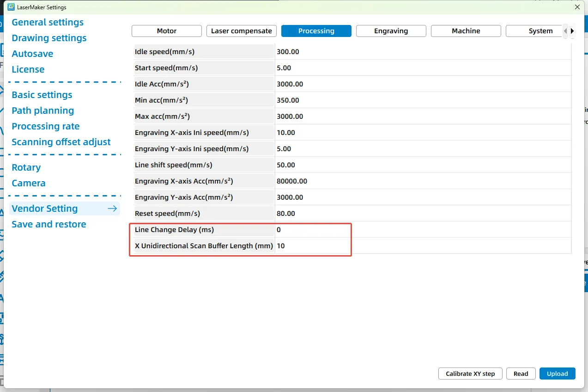Click the arrow icon beside Vendor Setting
Image resolution: width=588 pixels, height=392 pixels.
click(x=112, y=208)
